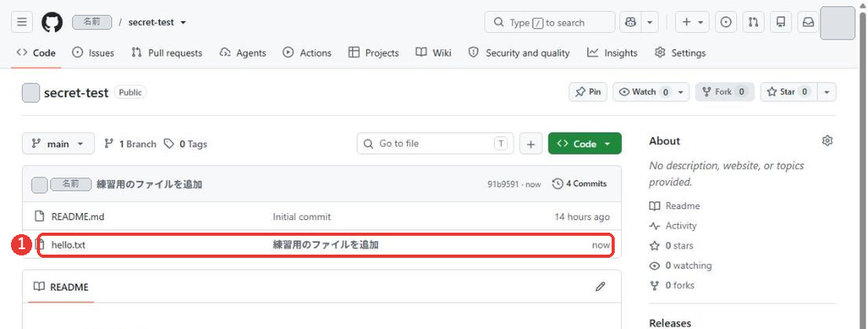Viewport: 868px width, 329px height.
Task: Go to the Actions tab
Action: point(307,53)
